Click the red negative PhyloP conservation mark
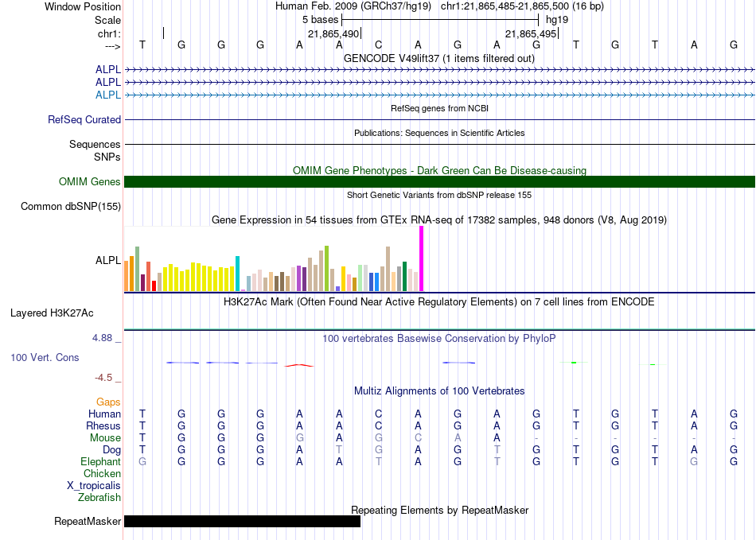 point(299,366)
